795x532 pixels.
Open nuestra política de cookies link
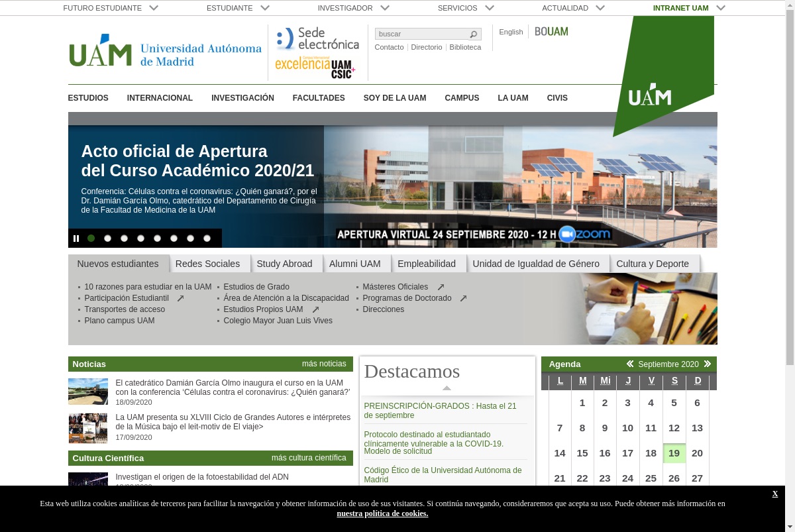coord(382,513)
